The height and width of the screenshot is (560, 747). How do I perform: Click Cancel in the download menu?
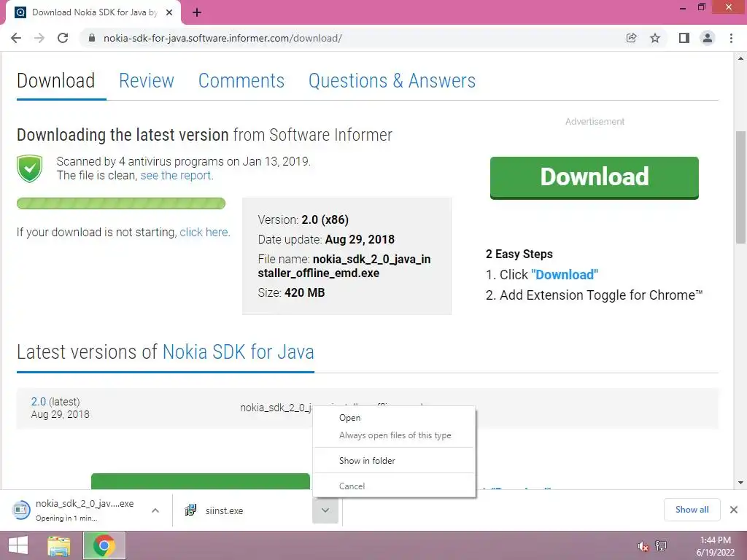point(395,486)
